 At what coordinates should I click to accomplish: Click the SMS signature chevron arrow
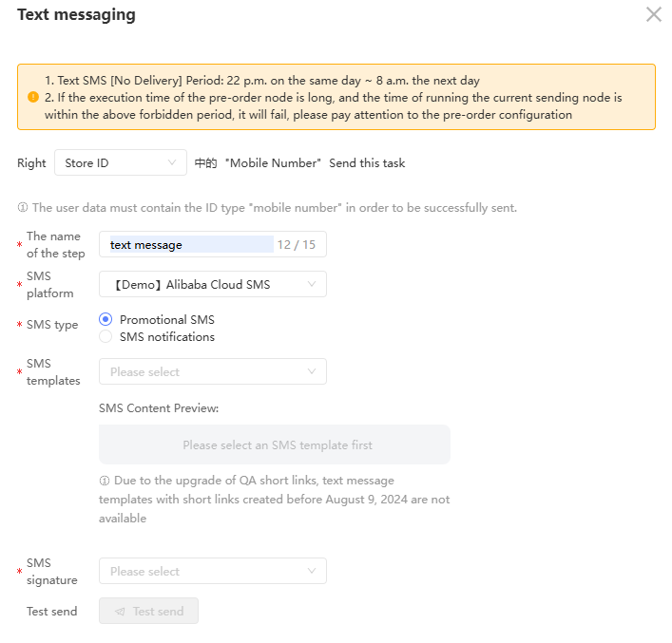pos(312,571)
